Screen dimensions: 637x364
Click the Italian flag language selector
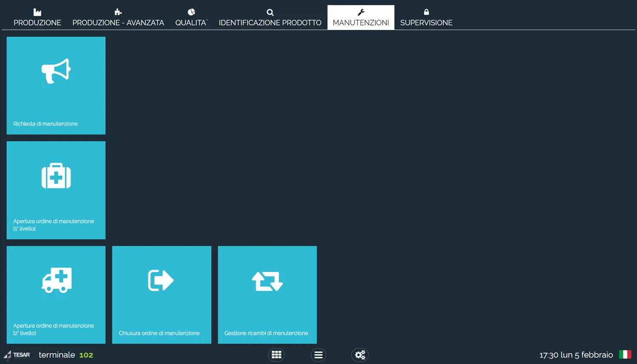(x=625, y=355)
